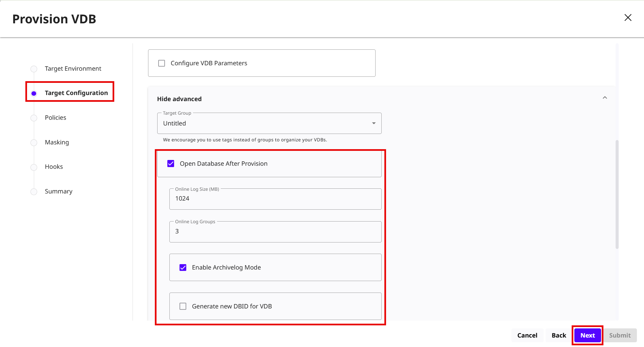The height and width of the screenshot is (347, 644).
Task: Click the disabled Submit button
Action: pos(620,336)
